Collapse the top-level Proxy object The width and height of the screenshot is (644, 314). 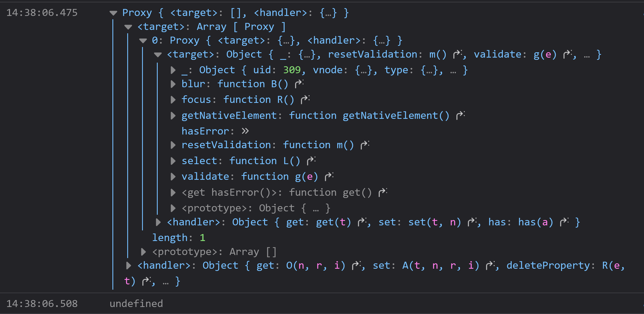[113, 13]
